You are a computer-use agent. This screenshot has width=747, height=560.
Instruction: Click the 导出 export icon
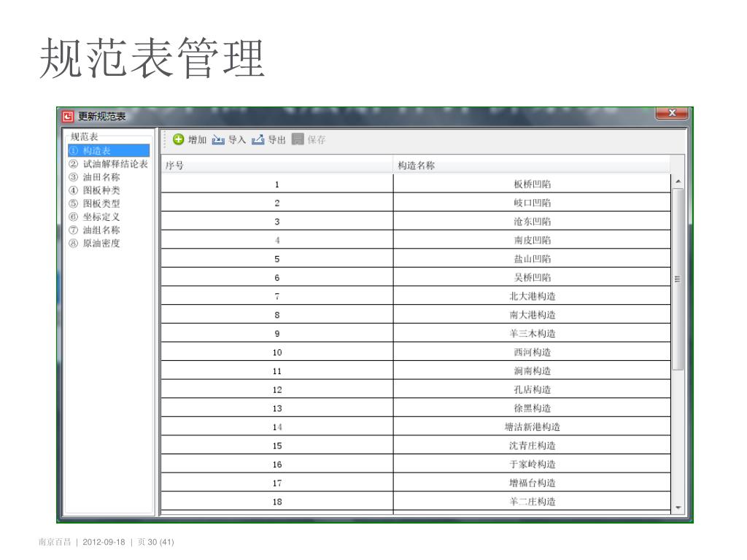258,139
